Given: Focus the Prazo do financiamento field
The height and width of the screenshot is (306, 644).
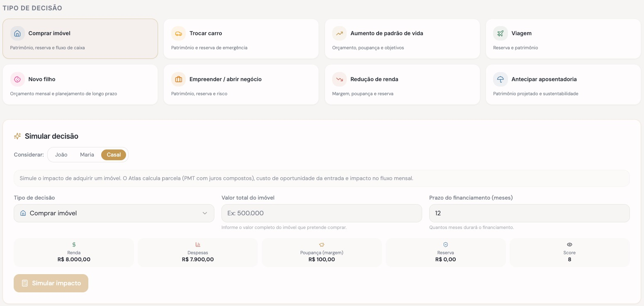Looking at the screenshot, I should pos(530,213).
